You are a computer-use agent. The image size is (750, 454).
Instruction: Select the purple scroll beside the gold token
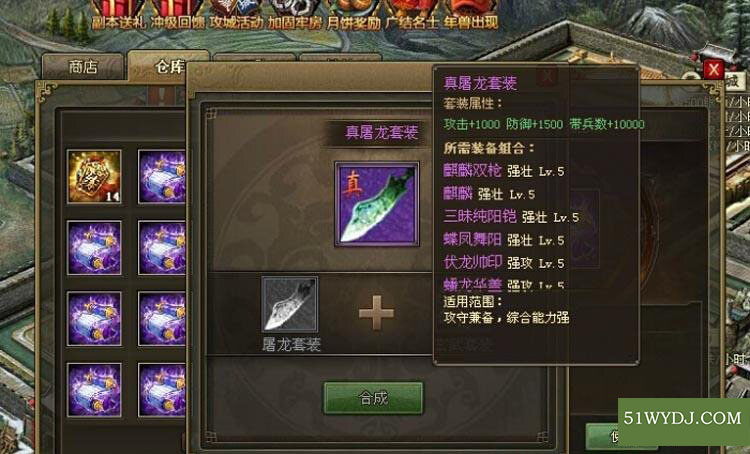pos(162,177)
